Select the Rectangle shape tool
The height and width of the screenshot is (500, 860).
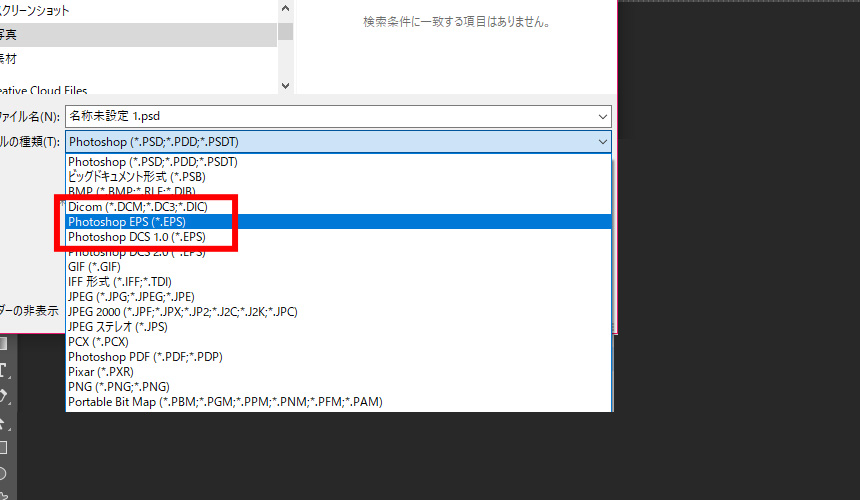tap(3, 448)
